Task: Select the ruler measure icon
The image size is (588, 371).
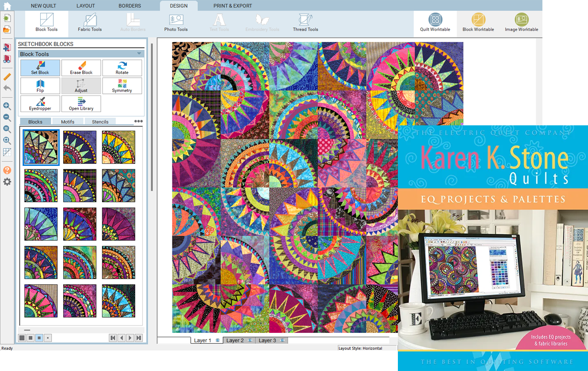Action: tap(7, 77)
